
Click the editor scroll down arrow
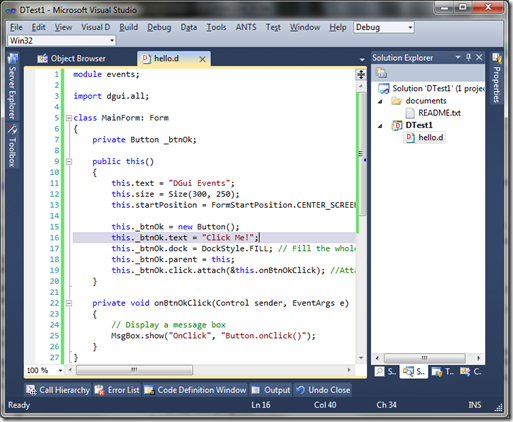(x=361, y=358)
